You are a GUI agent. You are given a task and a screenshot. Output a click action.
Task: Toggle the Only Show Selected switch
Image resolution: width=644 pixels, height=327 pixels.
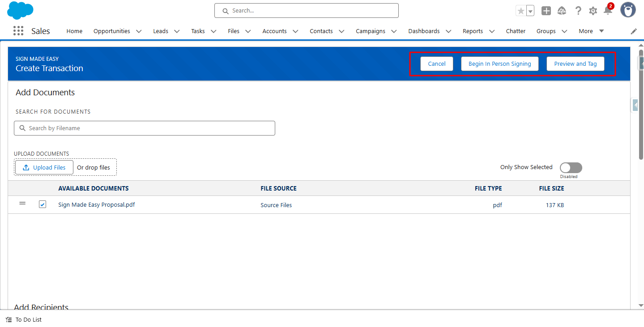[x=571, y=168]
